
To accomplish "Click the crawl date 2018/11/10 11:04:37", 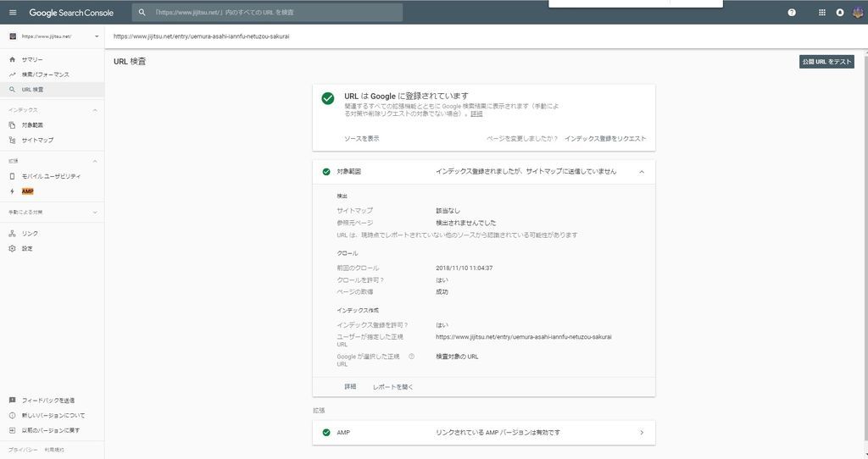I will point(464,268).
